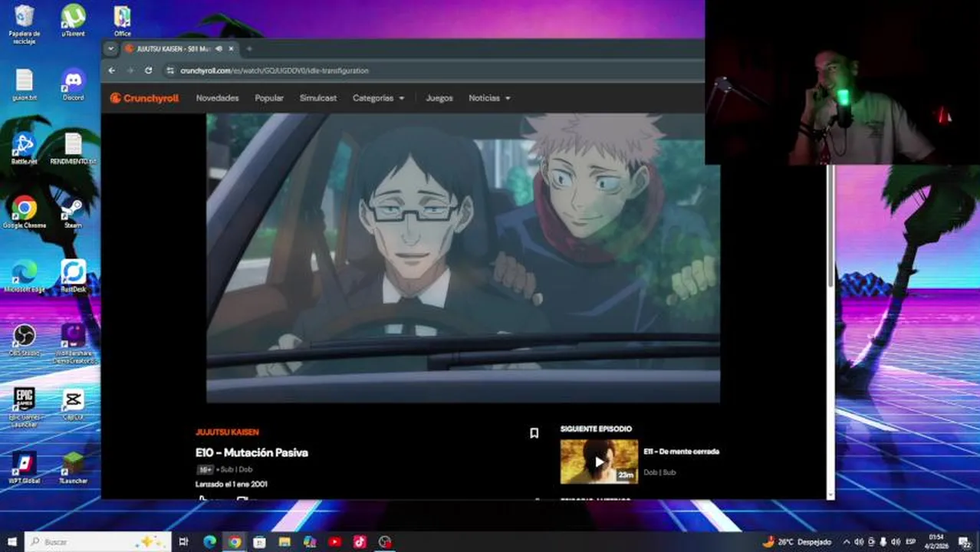Viewport: 980px width, 552px height.
Task: Select the JUJUTSU KAISEN browser tab
Action: pyautogui.click(x=179, y=49)
